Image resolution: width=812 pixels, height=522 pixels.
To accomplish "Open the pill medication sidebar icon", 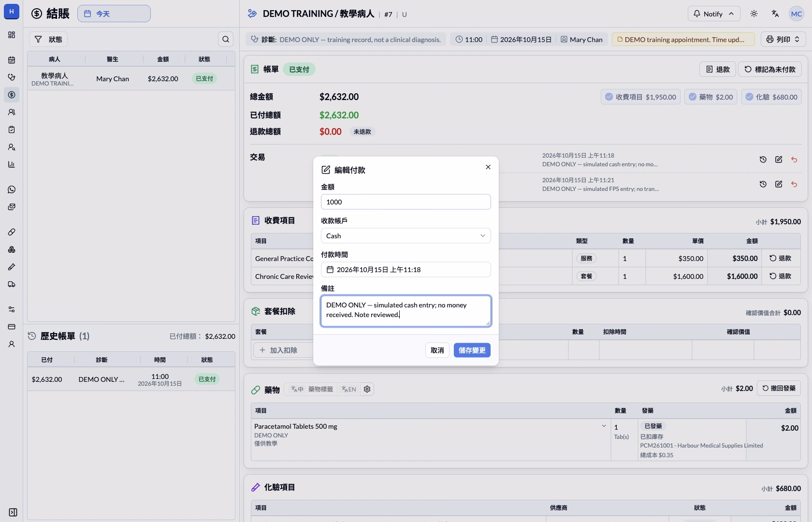I will (12, 232).
